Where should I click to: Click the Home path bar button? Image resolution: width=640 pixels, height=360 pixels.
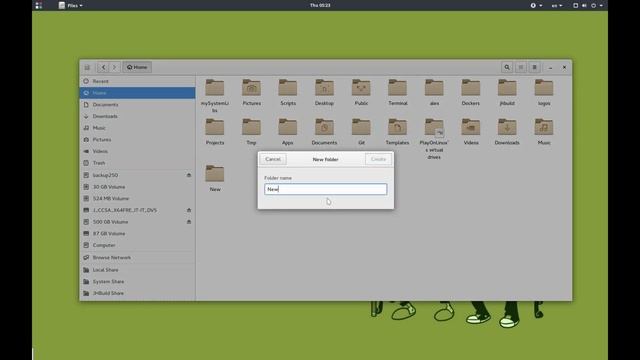pos(137,67)
